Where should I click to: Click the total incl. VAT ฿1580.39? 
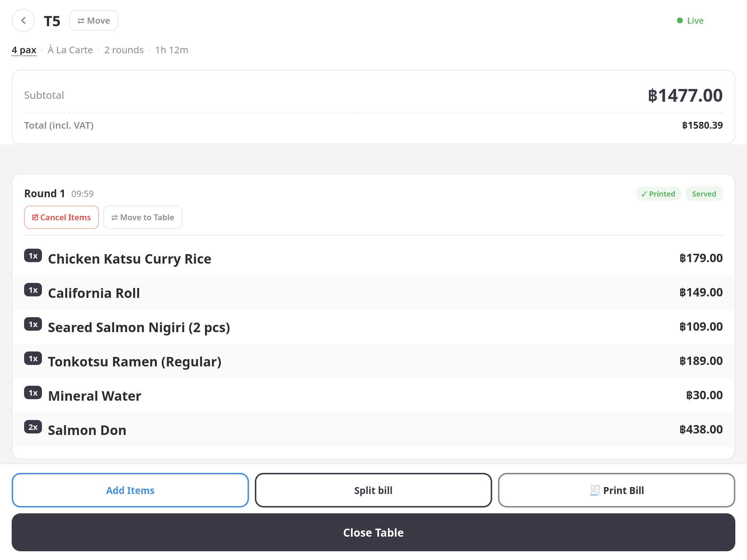pos(703,125)
